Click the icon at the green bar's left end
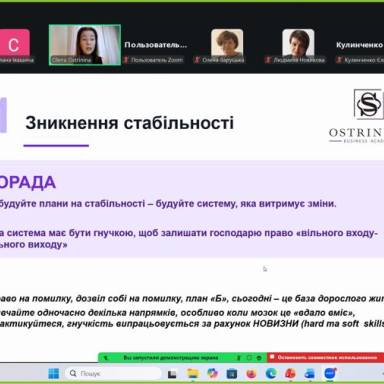The image size is (384, 384). [x=106, y=358]
